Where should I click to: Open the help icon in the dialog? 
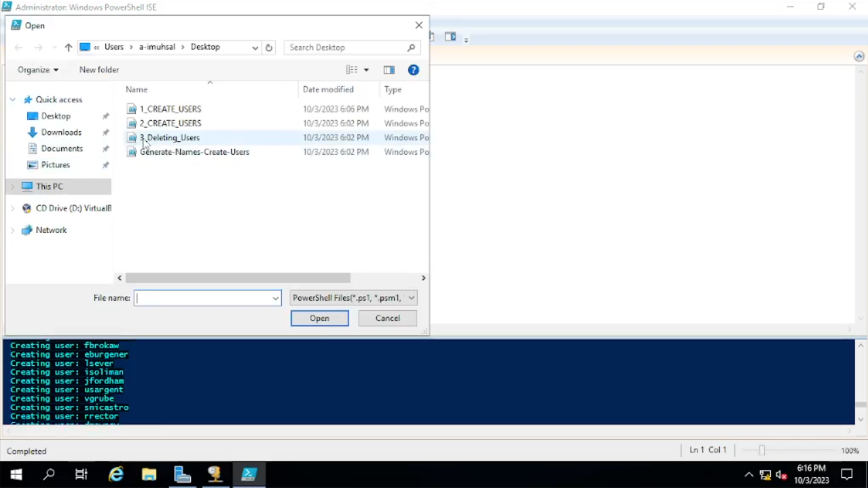413,70
